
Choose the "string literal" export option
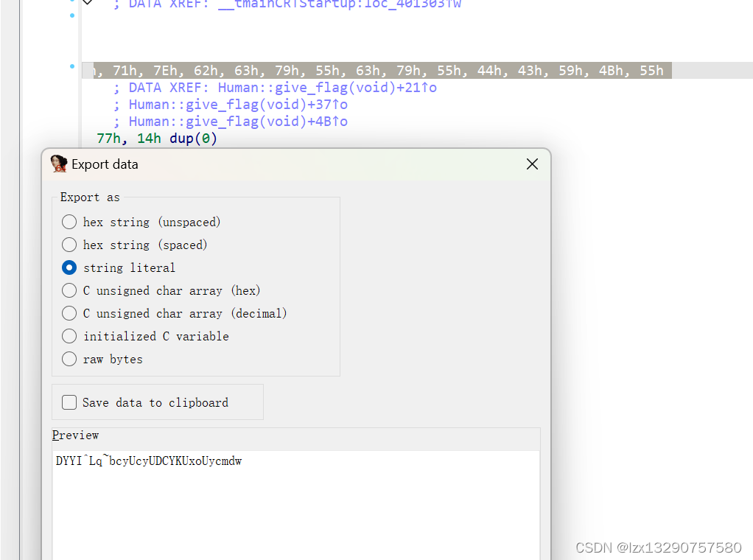pos(69,267)
